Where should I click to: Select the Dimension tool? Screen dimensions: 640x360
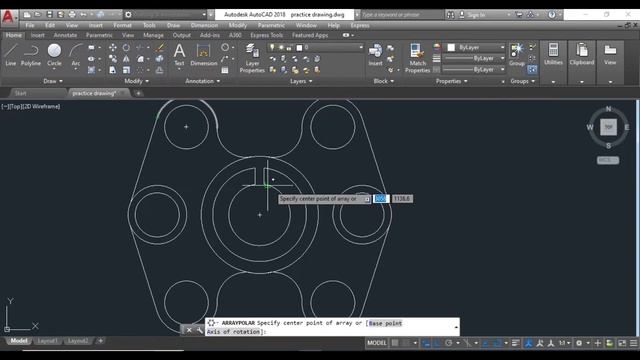(203, 54)
